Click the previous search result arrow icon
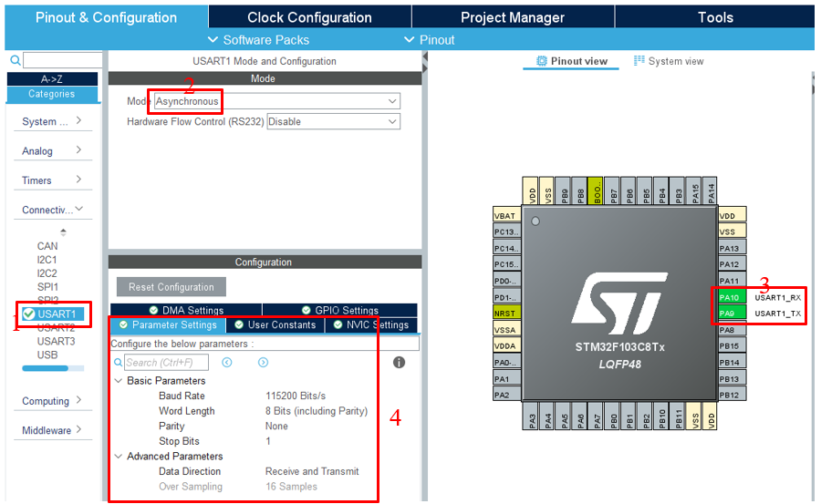Viewport: 821px width, 504px height. [x=227, y=363]
